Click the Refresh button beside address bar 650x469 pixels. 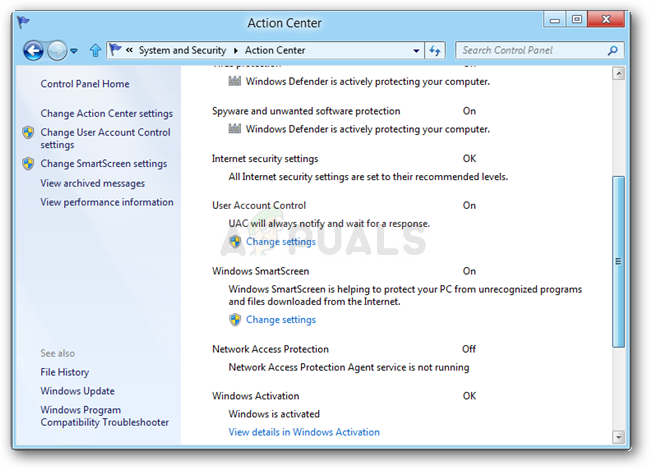pyautogui.click(x=435, y=51)
